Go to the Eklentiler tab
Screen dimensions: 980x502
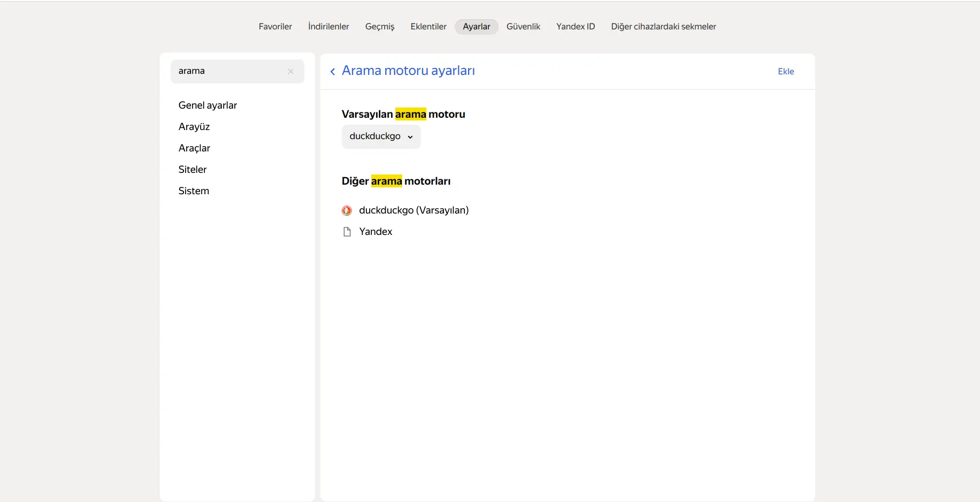[428, 27]
